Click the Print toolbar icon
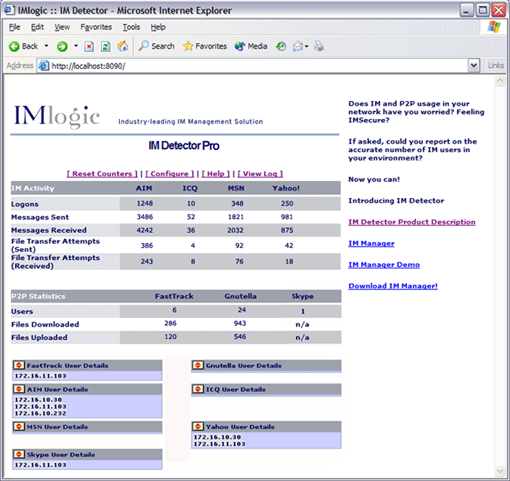Screen dimensions: 510x481 [x=319, y=46]
